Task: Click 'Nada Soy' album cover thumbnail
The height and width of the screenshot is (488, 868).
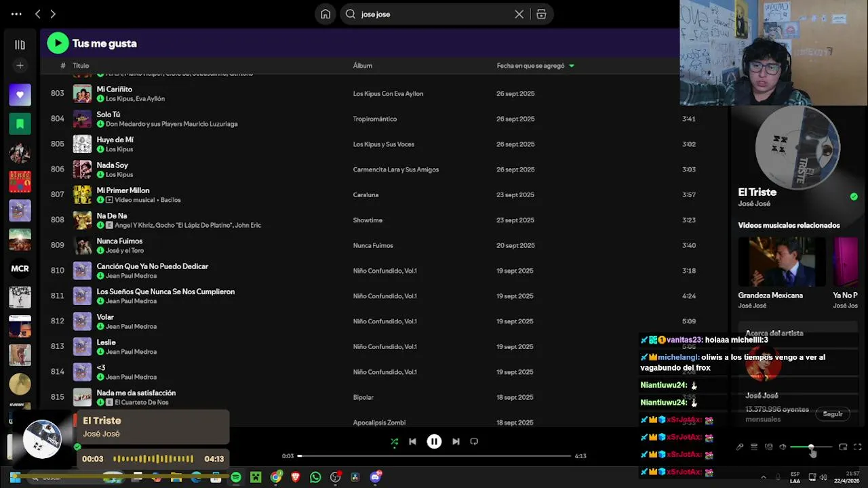Action: click(82, 169)
